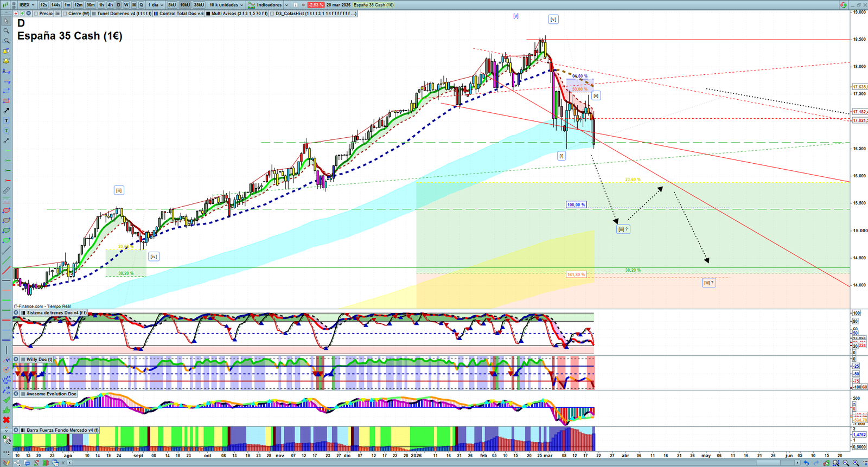Screen dimensions: 868x467
Task: Click the red plus icon beside Precio
Action: [x=16, y=14]
